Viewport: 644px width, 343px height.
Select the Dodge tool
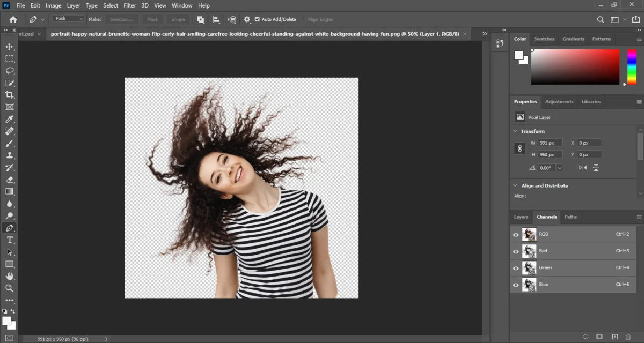[x=9, y=216]
